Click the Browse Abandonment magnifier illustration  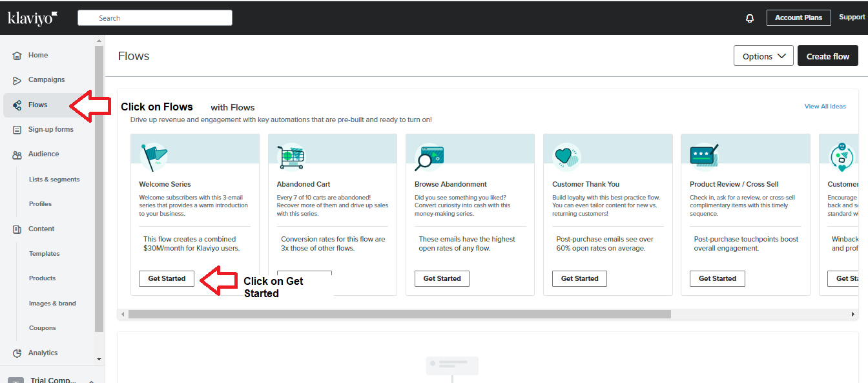(x=429, y=157)
